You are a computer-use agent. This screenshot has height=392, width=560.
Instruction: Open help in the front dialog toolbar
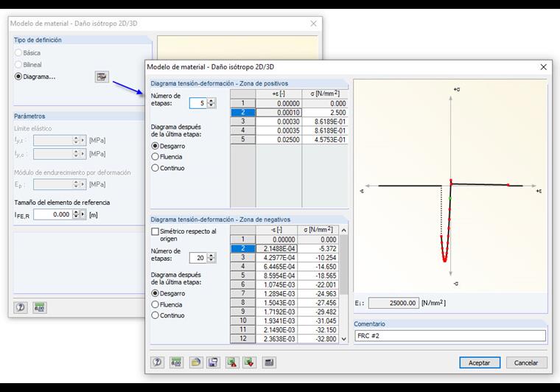(x=157, y=363)
